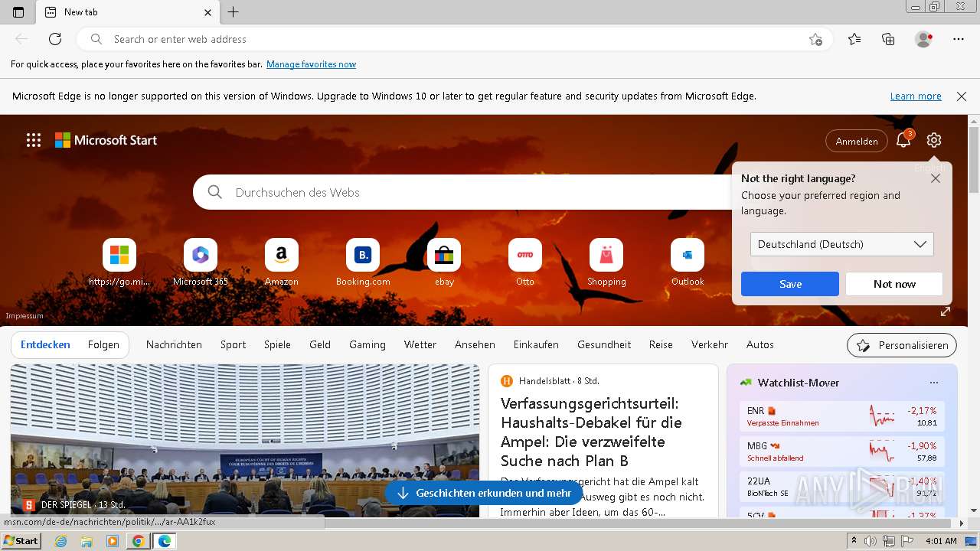Open the Wetter category
980x551 pixels.
point(420,344)
